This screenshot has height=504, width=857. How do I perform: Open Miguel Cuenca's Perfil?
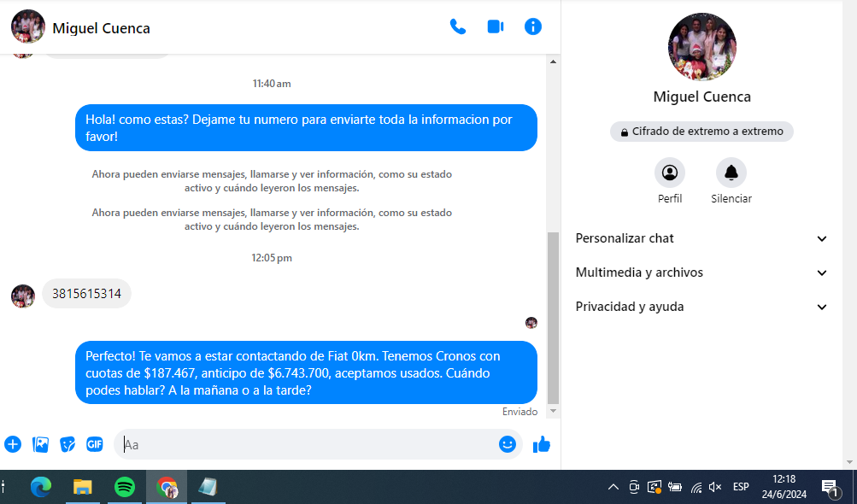point(670,173)
